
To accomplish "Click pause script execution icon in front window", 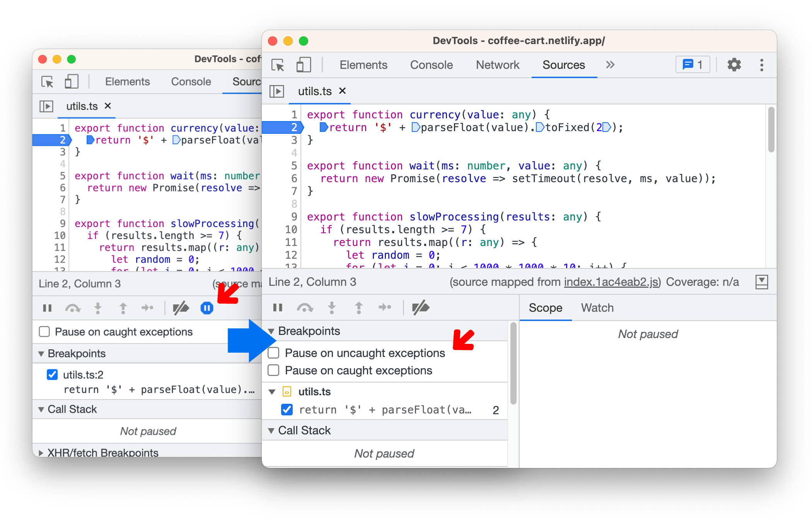I will click(x=278, y=307).
